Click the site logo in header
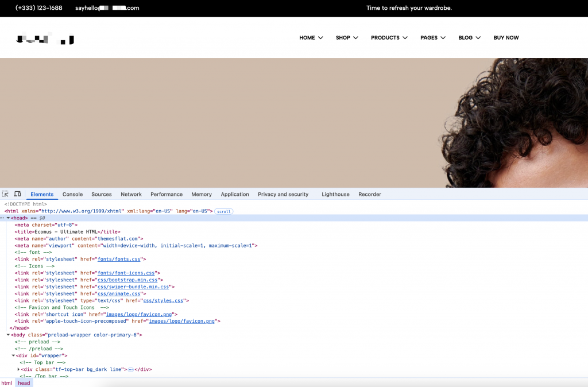Image resolution: width=588 pixels, height=387 pixels. point(45,39)
